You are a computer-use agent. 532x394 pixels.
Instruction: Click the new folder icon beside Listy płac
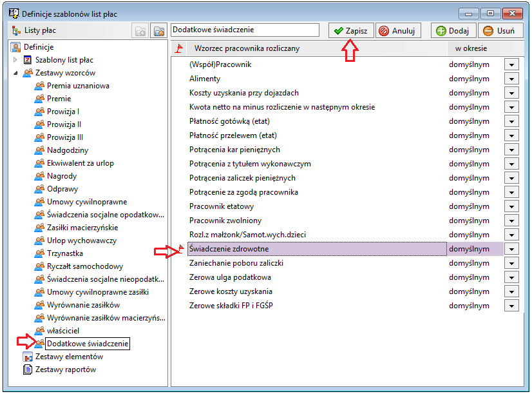140,31
